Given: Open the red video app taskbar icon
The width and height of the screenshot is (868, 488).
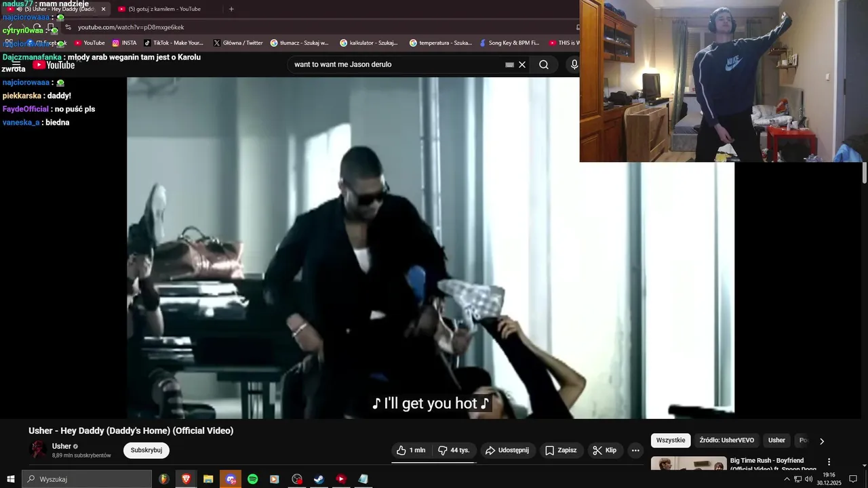Looking at the screenshot, I should (341, 479).
